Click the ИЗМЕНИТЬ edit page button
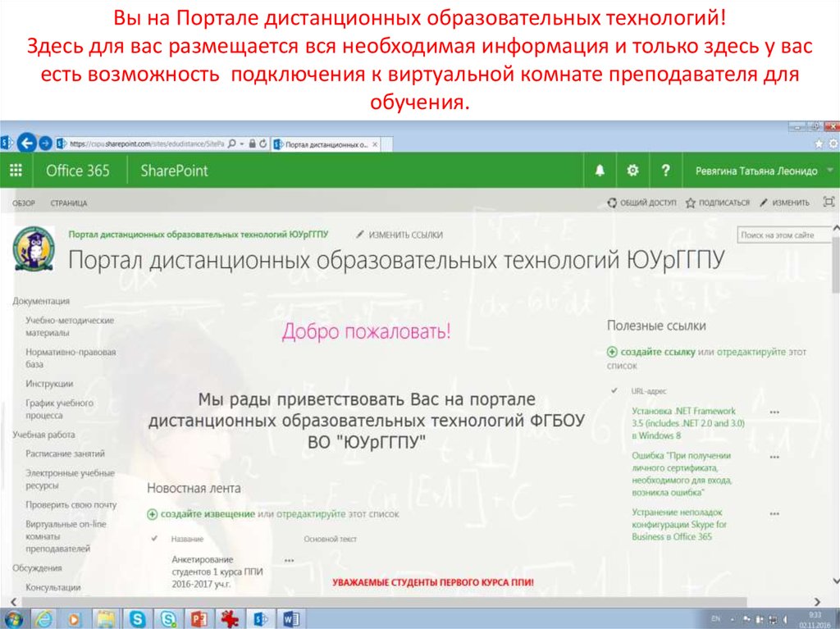 coord(785,203)
